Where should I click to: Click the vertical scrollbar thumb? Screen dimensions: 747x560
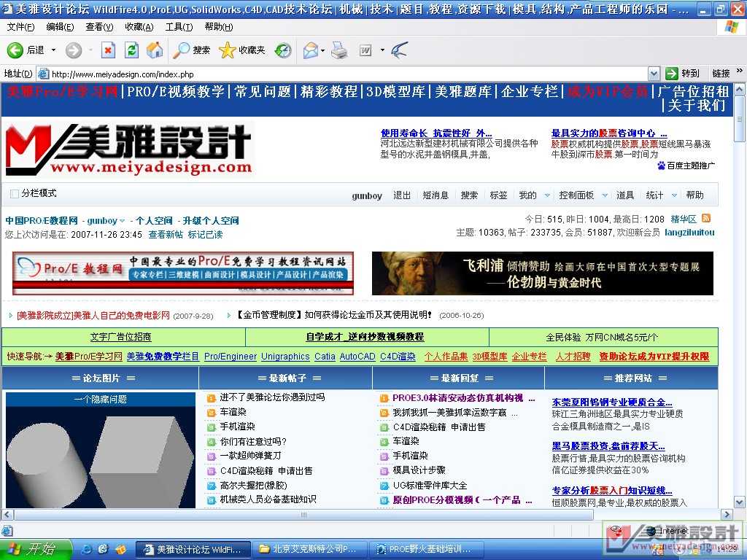click(740, 119)
